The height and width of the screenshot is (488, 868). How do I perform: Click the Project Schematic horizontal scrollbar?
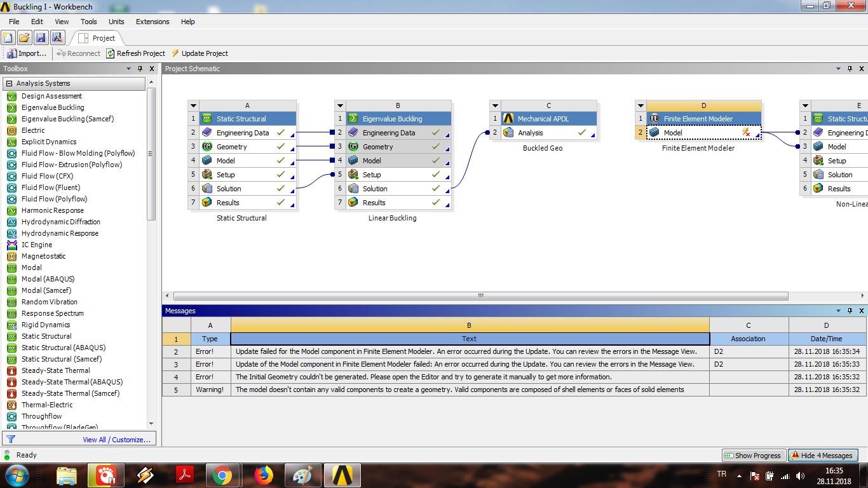[480, 295]
